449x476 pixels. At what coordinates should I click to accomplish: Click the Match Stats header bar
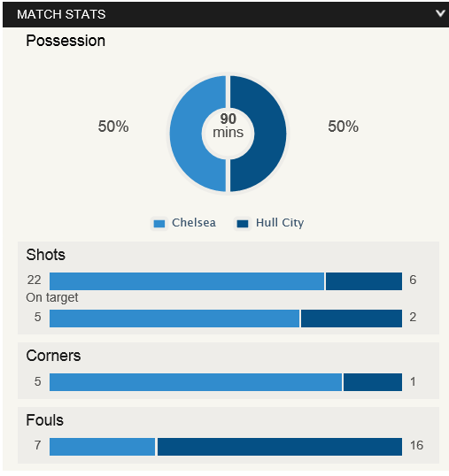coord(226,14)
